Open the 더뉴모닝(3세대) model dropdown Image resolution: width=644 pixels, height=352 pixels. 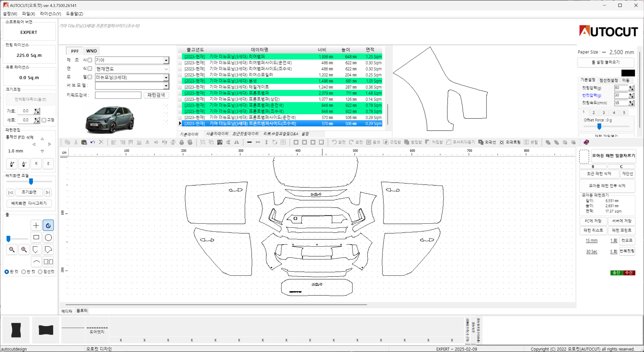coord(166,77)
